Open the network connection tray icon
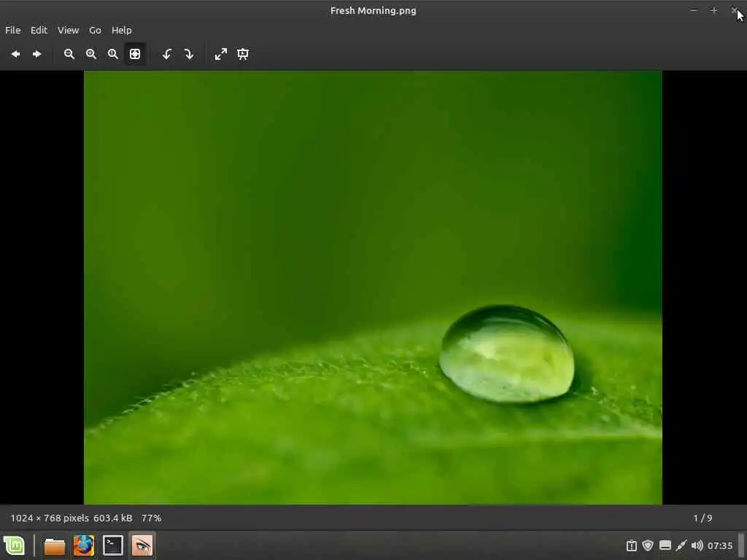The width and height of the screenshot is (747, 560). point(681,545)
